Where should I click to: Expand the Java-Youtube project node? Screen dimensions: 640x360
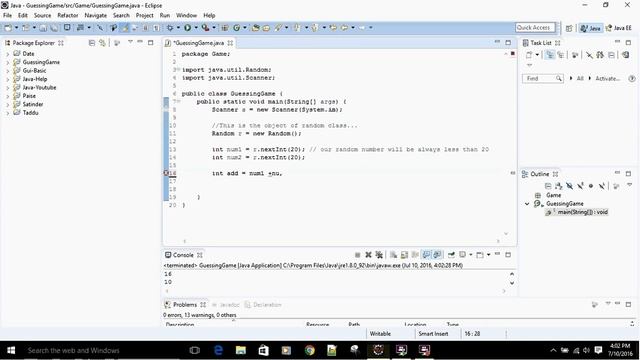8,88
